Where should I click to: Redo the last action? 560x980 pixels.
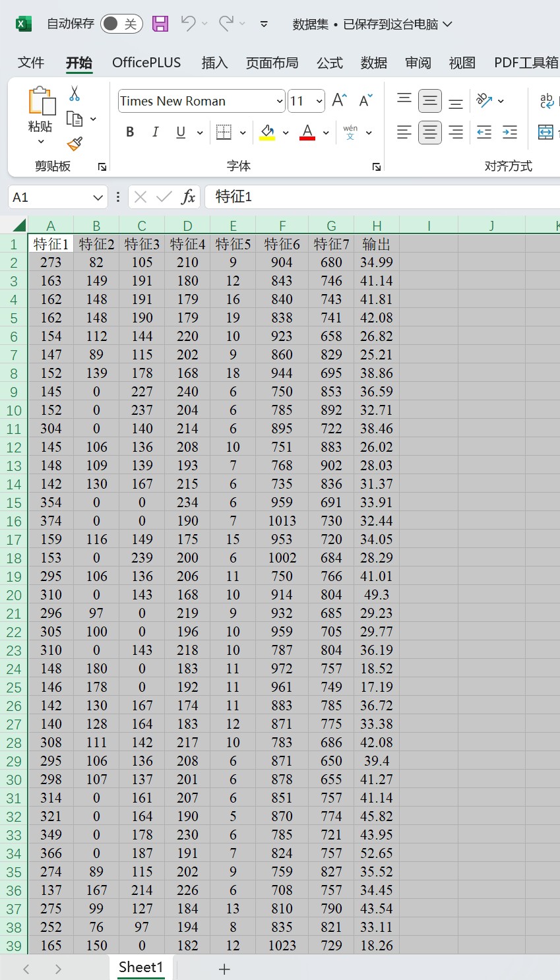coord(226,24)
